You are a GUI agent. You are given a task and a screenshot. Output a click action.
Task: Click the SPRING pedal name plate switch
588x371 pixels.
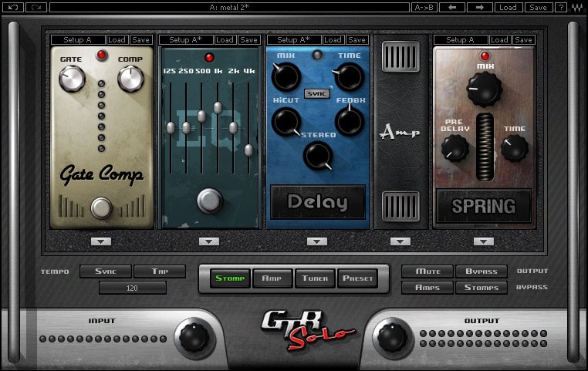pyautogui.click(x=484, y=206)
